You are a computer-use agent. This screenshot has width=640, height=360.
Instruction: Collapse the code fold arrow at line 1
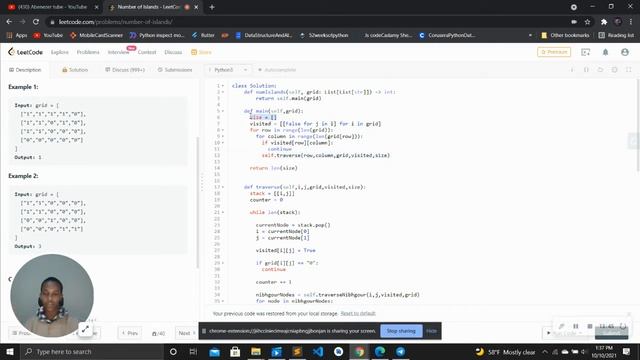pyautogui.click(x=223, y=86)
